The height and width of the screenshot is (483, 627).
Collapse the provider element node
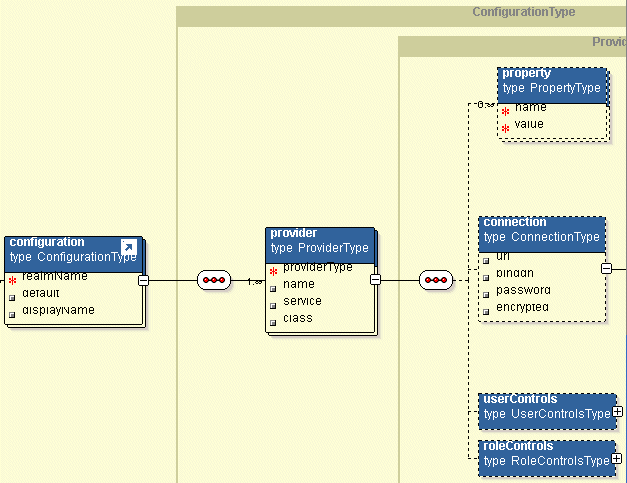coord(375,279)
